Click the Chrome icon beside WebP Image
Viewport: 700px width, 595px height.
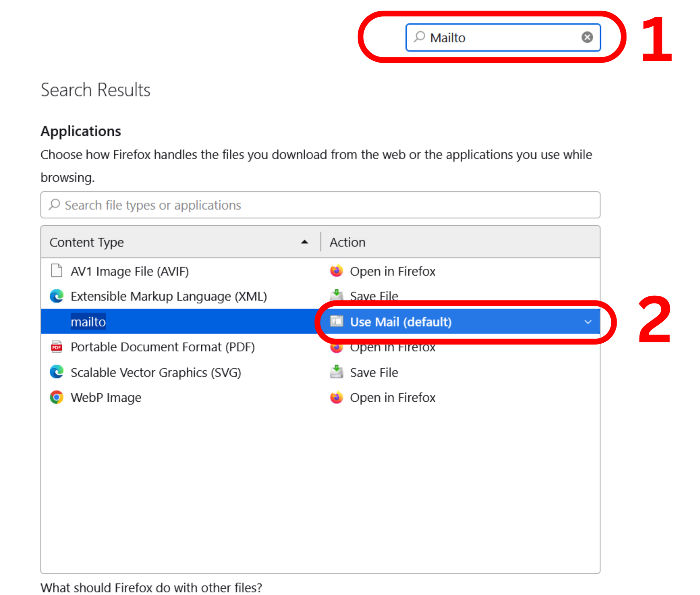57,397
